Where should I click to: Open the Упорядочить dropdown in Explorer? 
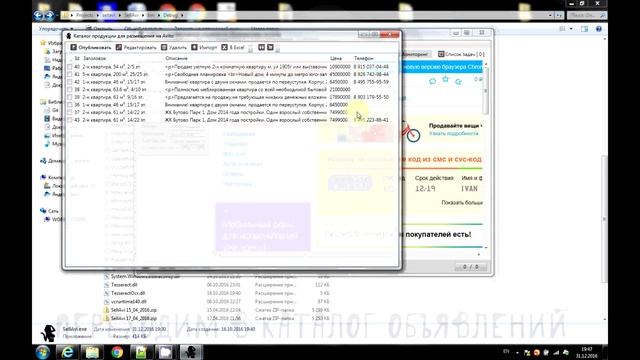click(x=56, y=29)
